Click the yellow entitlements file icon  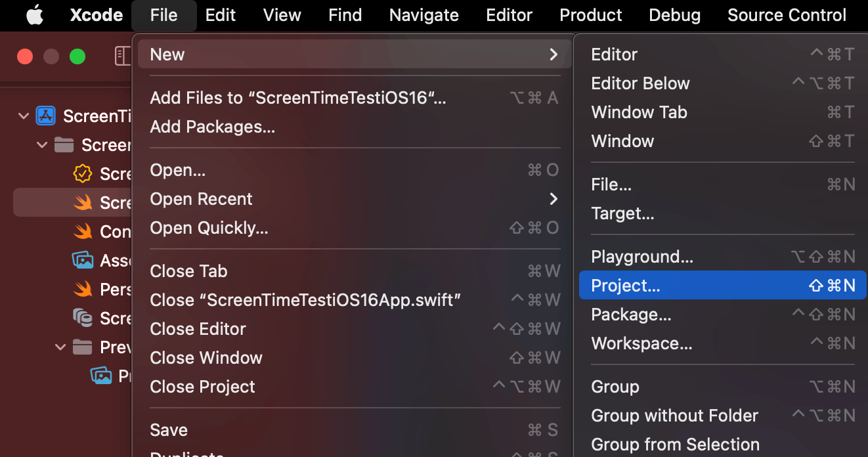point(83,173)
